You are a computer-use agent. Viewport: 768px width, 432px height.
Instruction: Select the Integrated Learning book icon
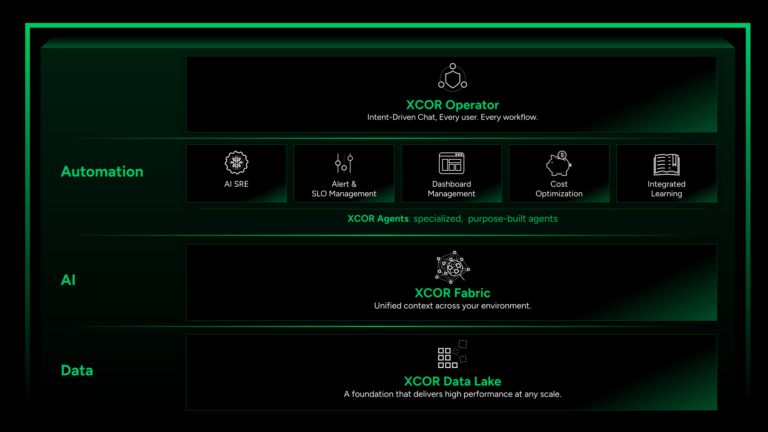[667, 165]
